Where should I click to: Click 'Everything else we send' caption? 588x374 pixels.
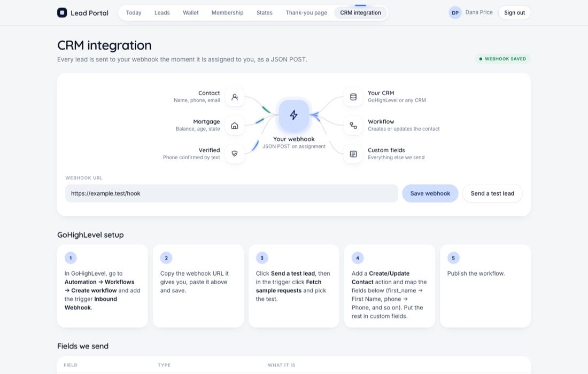[x=397, y=158]
